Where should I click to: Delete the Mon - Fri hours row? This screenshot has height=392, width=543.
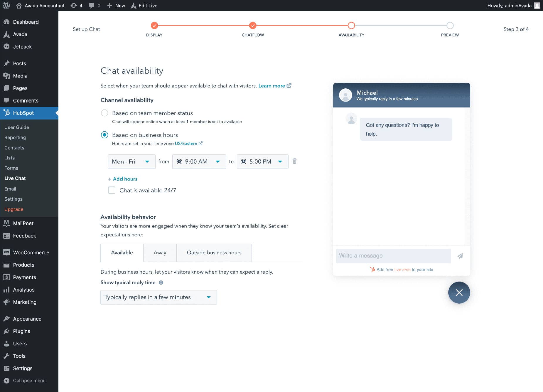pyautogui.click(x=294, y=161)
